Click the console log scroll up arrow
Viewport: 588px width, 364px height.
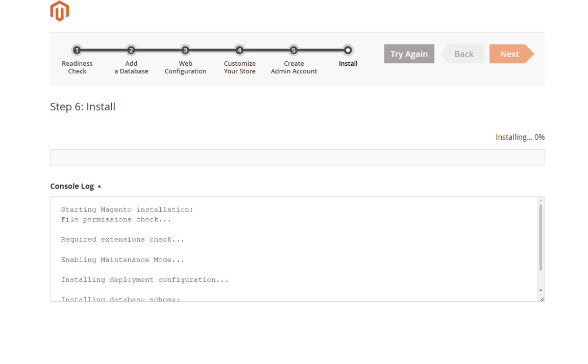[x=541, y=201]
